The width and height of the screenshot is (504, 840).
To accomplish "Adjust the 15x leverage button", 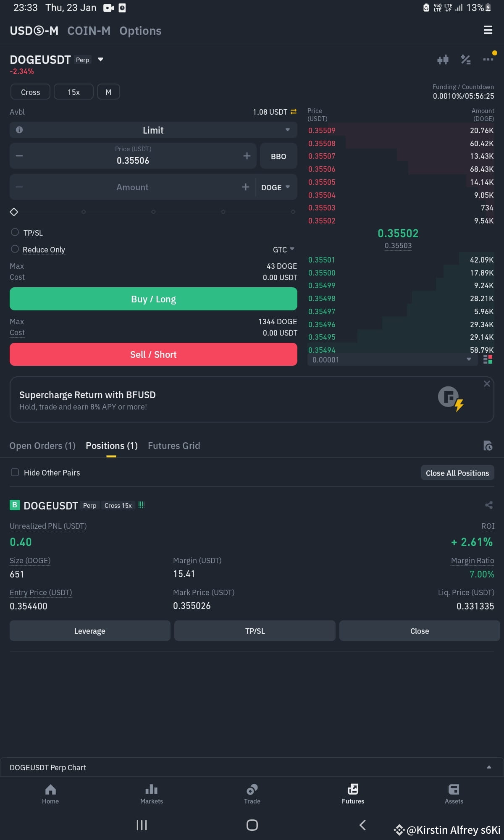I will pos(74,92).
